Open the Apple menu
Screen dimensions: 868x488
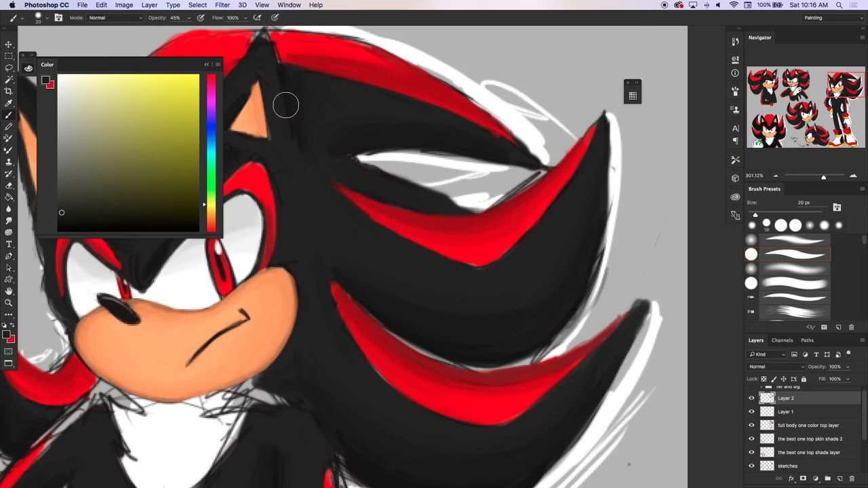[12, 5]
